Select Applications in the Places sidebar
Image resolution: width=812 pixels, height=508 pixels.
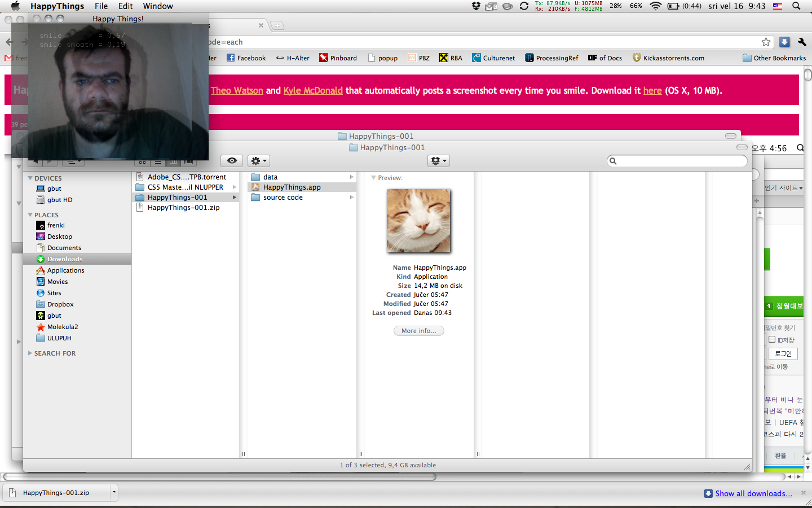65,270
